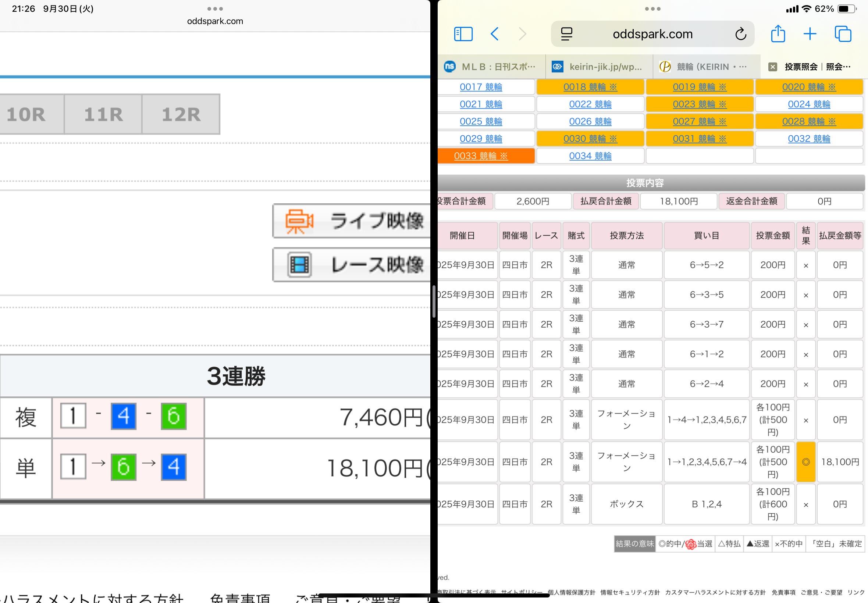Navigate forward in browser history
Screen dimensions: 868x603
coord(522,34)
